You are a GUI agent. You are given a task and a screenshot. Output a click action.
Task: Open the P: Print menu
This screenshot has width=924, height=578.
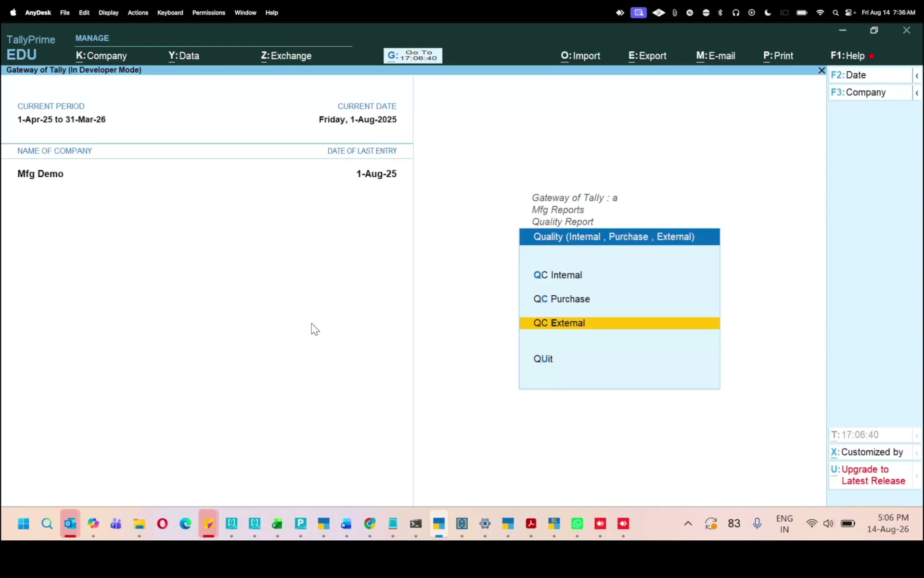[x=778, y=56]
